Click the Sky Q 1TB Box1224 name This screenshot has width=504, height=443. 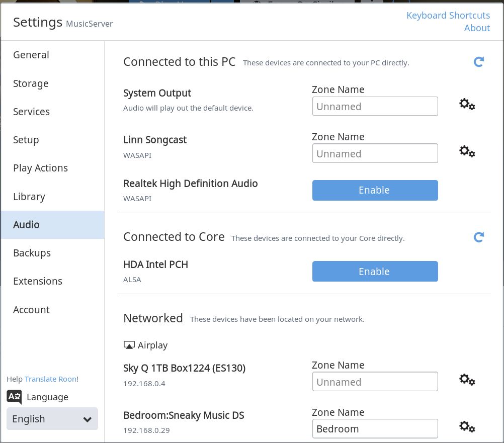185,368
